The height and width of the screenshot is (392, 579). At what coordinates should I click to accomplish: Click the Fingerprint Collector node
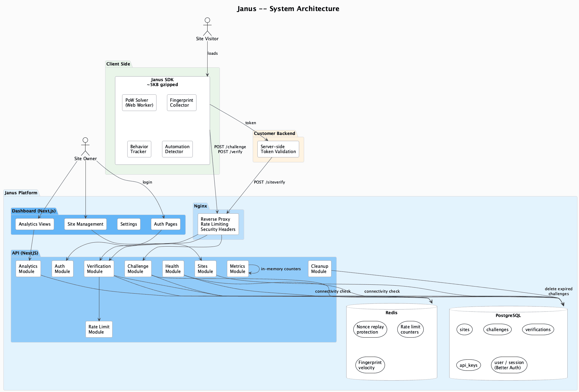tap(181, 103)
